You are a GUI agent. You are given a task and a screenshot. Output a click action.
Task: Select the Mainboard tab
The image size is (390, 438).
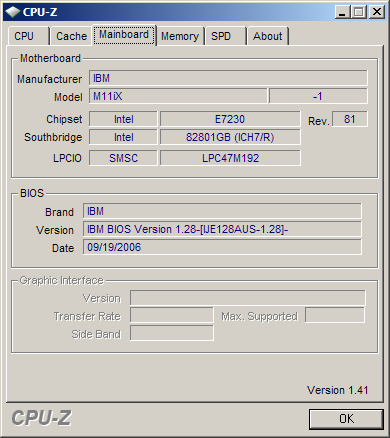[124, 35]
